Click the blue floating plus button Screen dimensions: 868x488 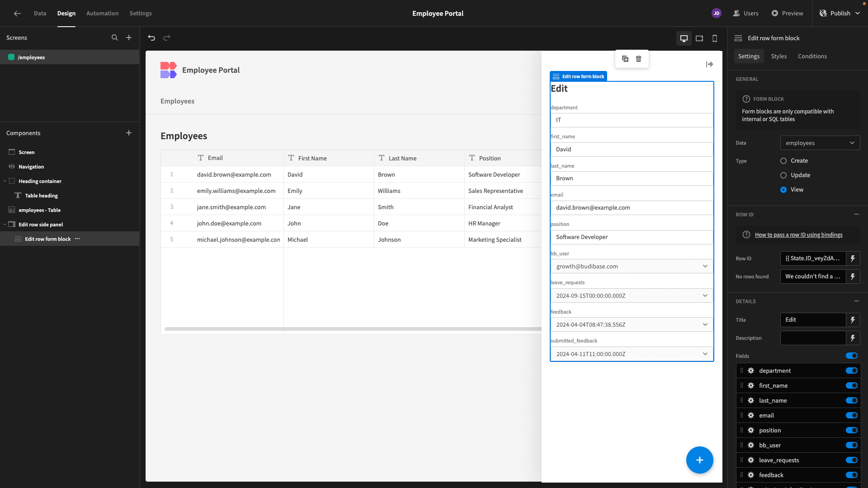[x=700, y=460]
